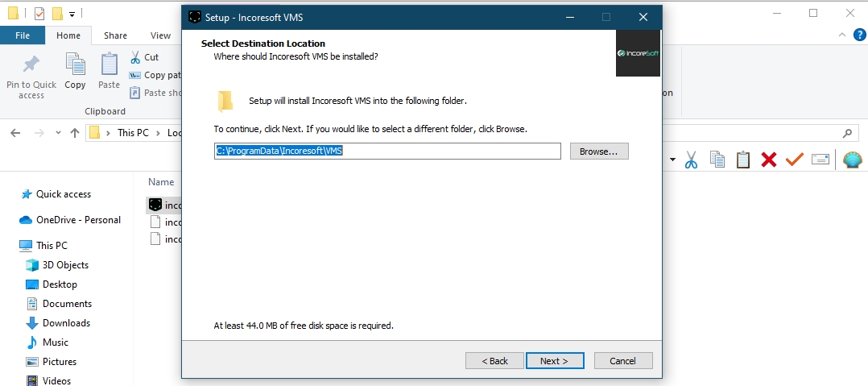Minimize the Setup - Incoresoft VMS window
Image resolution: width=868 pixels, height=386 pixels.
570,17
